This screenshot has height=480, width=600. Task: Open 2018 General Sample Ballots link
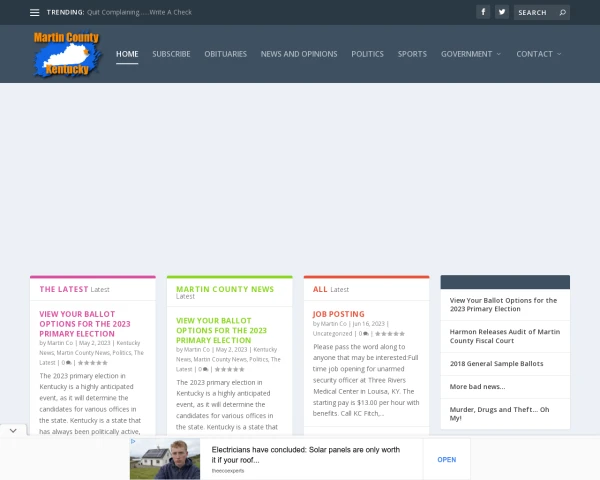[x=496, y=364]
